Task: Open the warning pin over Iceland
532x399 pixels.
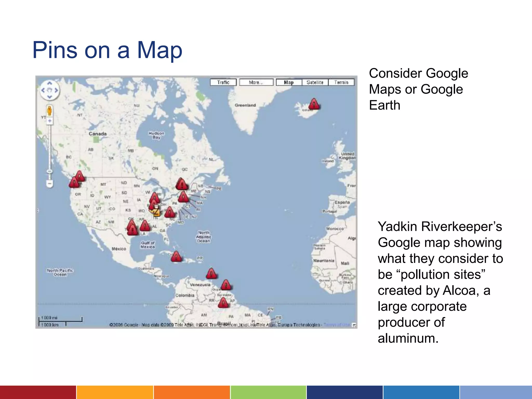Action: (314, 104)
